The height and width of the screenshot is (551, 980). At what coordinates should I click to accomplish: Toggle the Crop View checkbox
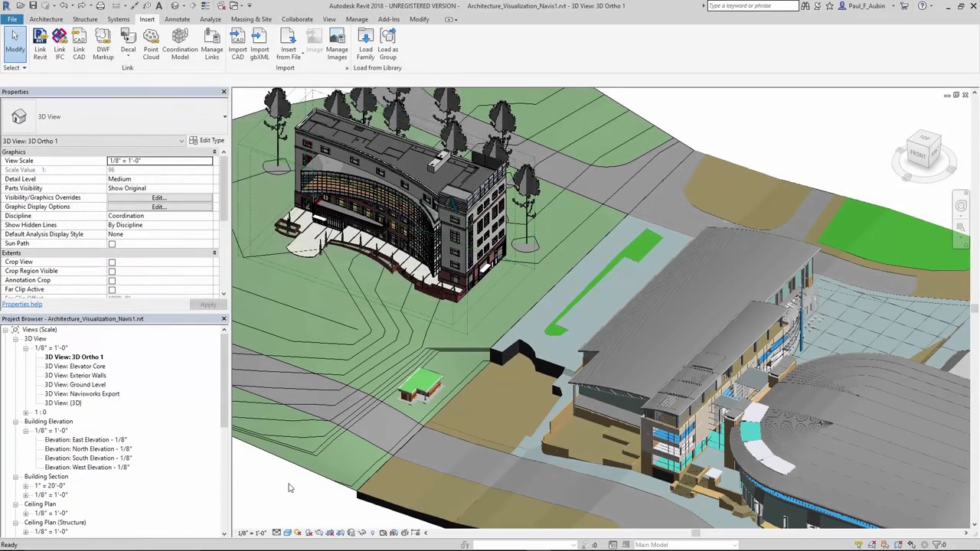(x=112, y=262)
